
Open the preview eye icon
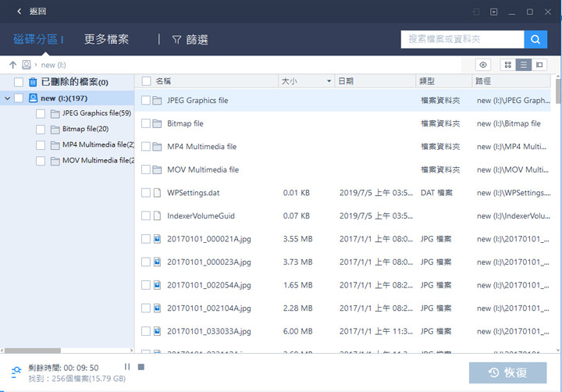(x=484, y=65)
